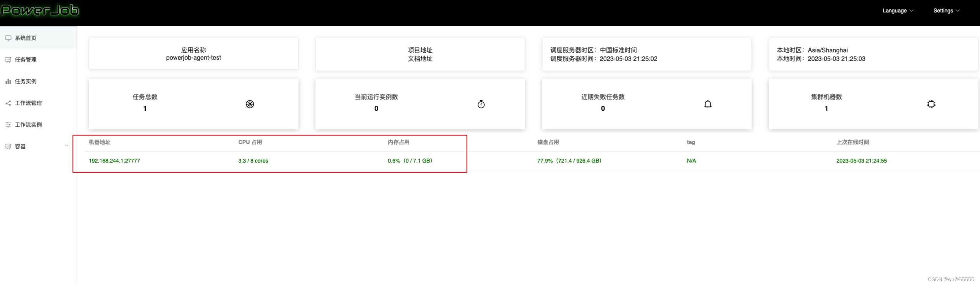
Task: Click the icon beside 任务管理
Action: [8, 60]
